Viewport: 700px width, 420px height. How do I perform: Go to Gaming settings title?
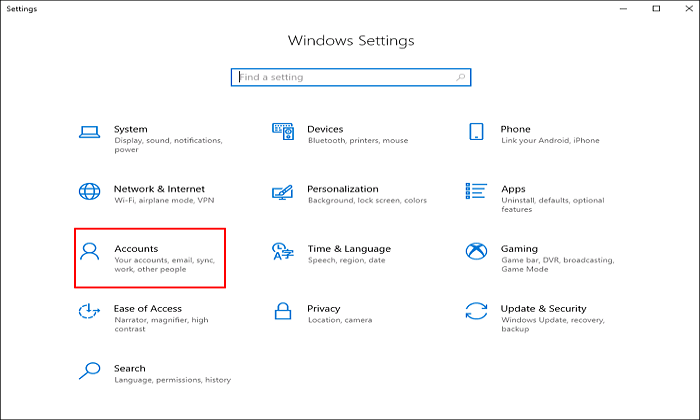(519, 249)
